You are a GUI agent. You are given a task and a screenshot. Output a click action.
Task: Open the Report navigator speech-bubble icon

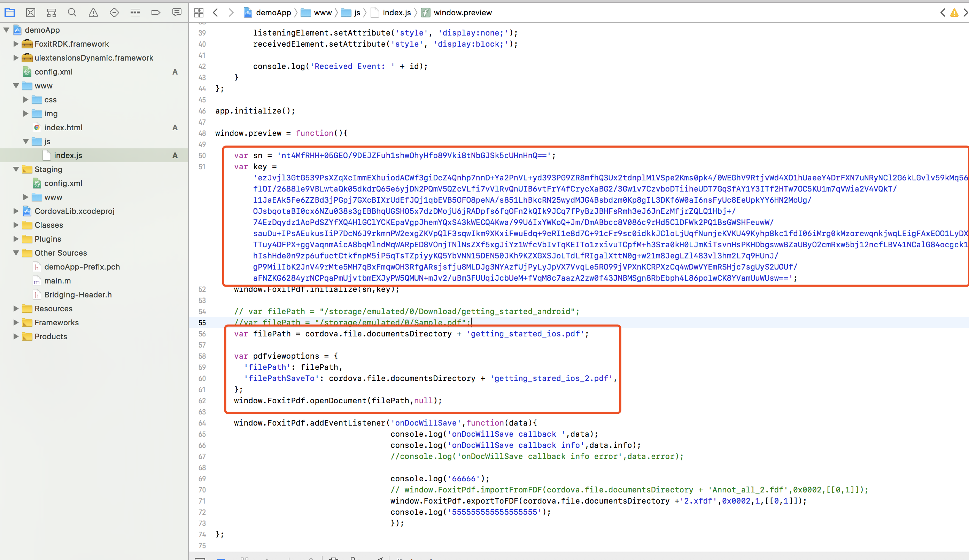tap(177, 13)
